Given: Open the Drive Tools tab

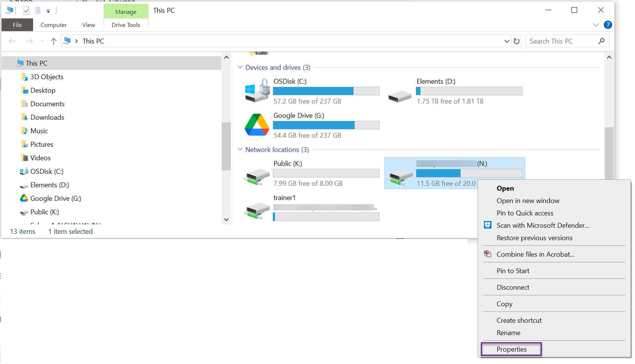Looking at the screenshot, I should pos(126,25).
